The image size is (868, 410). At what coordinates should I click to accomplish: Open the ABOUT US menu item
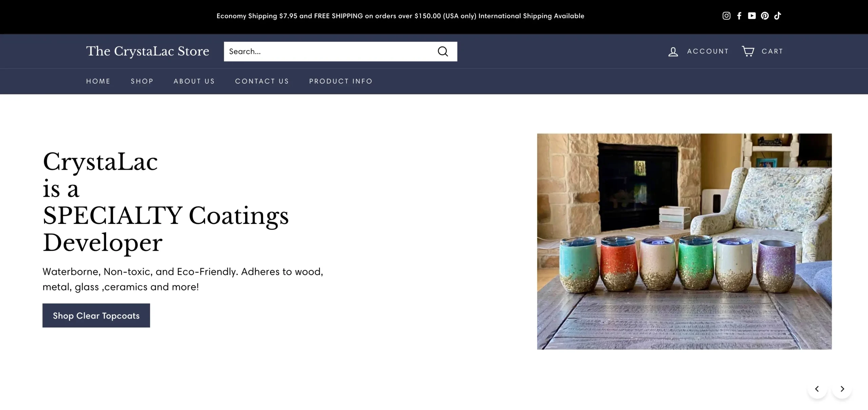tap(194, 81)
